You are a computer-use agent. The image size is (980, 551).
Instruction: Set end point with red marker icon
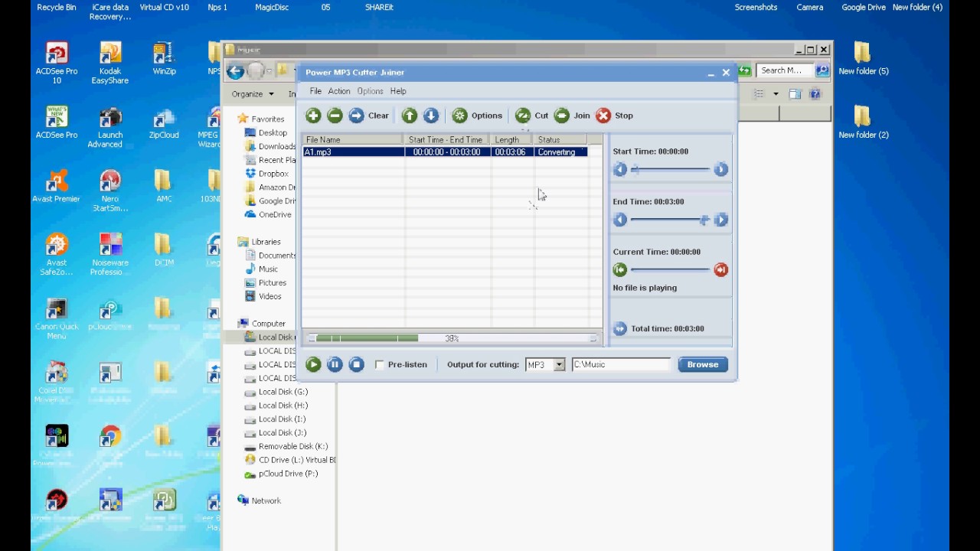pyautogui.click(x=720, y=269)
